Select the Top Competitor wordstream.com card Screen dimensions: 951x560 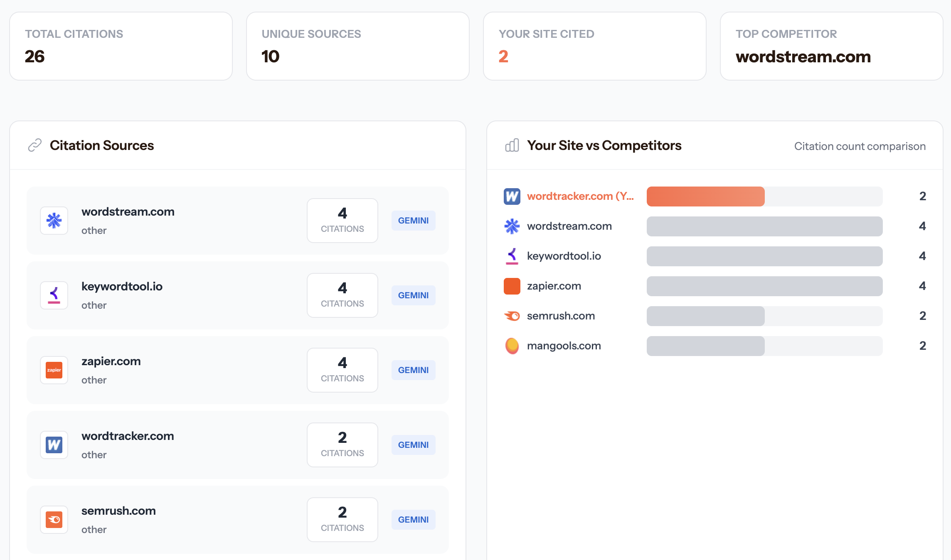(x=831, y=46)
